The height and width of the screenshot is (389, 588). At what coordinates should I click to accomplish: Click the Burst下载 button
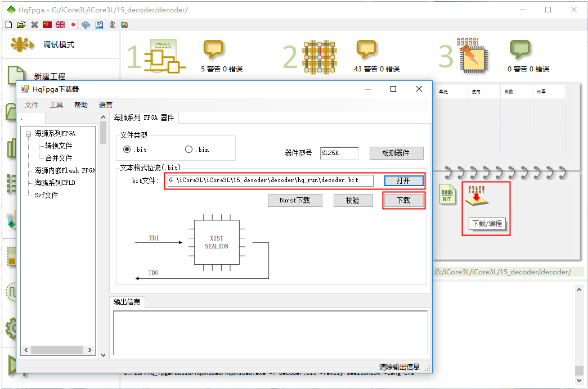pos(294,201)
